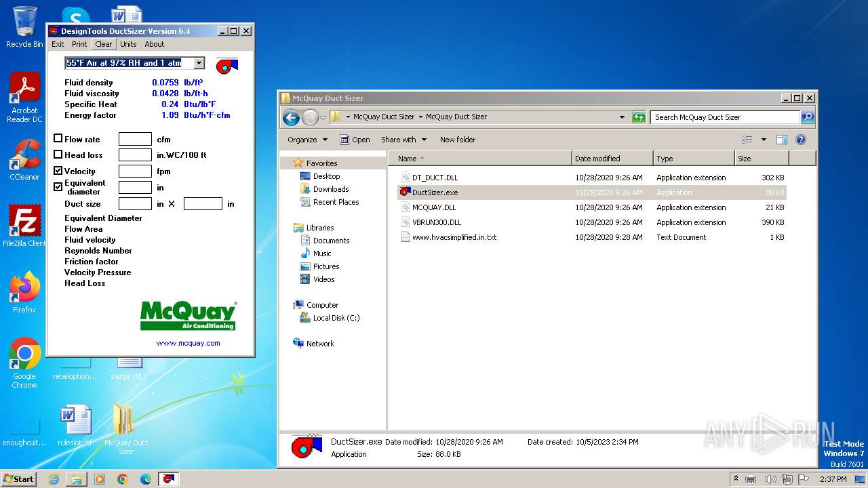Viewport: 868px width, 488px height.
Task: Open the Exit menu in DuctSizer
Action: click(x=58, y=44)
